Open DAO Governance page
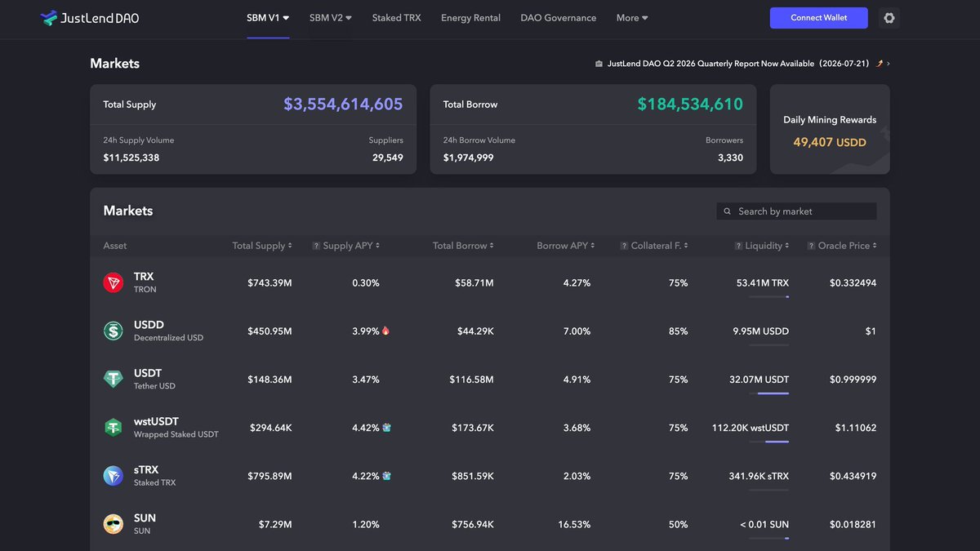Viewport: 980px width, 551px height. pos(559,18)
